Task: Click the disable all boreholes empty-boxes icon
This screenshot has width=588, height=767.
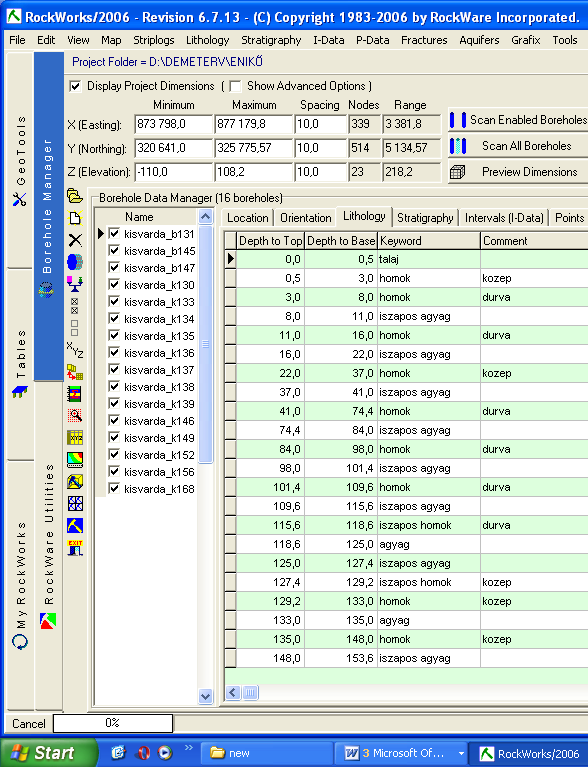Action: click(74, 328)
